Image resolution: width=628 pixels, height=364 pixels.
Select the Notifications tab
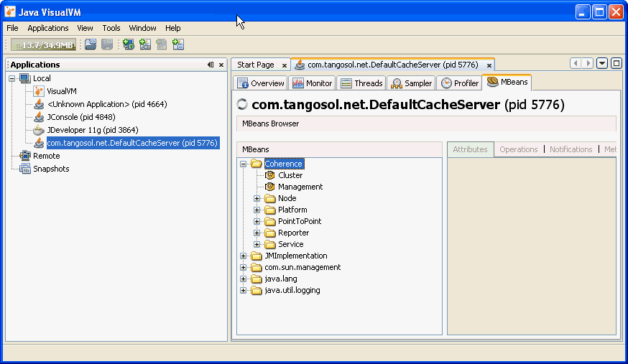coord(571,149)
